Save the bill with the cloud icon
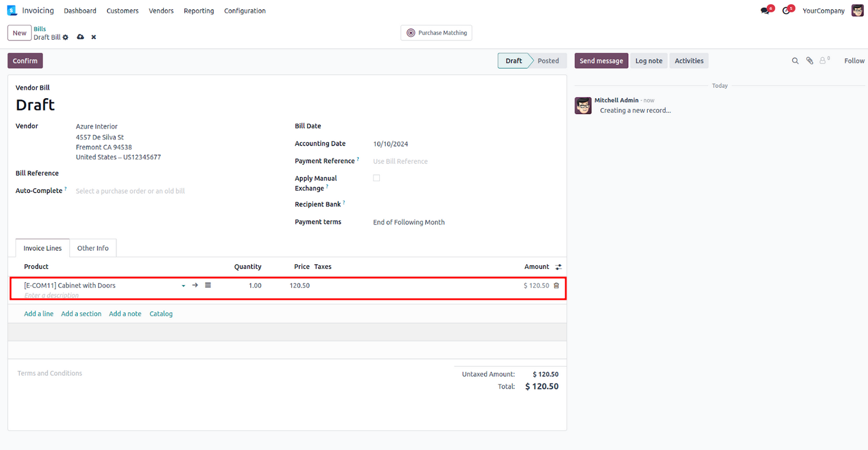This screenshot has width=868, height=450. tap(81, 37)
